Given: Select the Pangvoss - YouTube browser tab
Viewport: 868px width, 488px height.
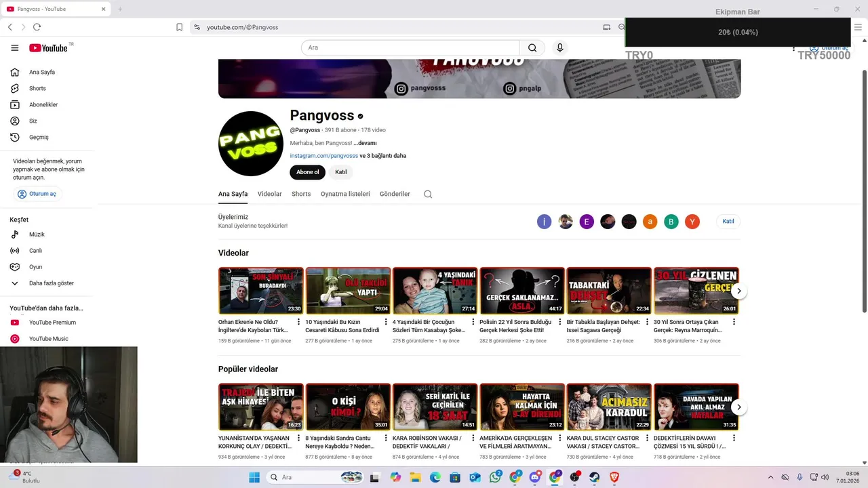Looking at the screenshot, I should (x=56, y=9).
